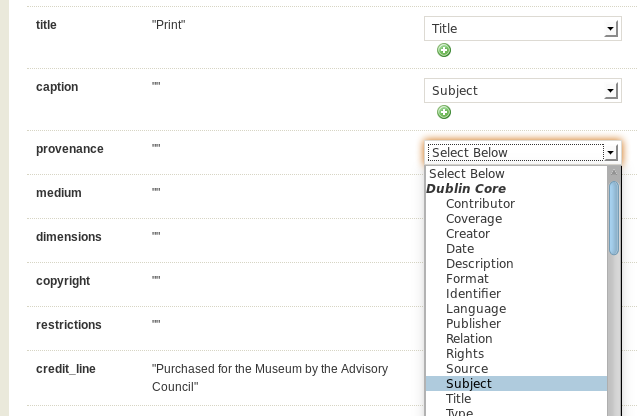The image size is (638, 416).
Task: Click green plus icon under Title dropdown
Action: point(444,50)
